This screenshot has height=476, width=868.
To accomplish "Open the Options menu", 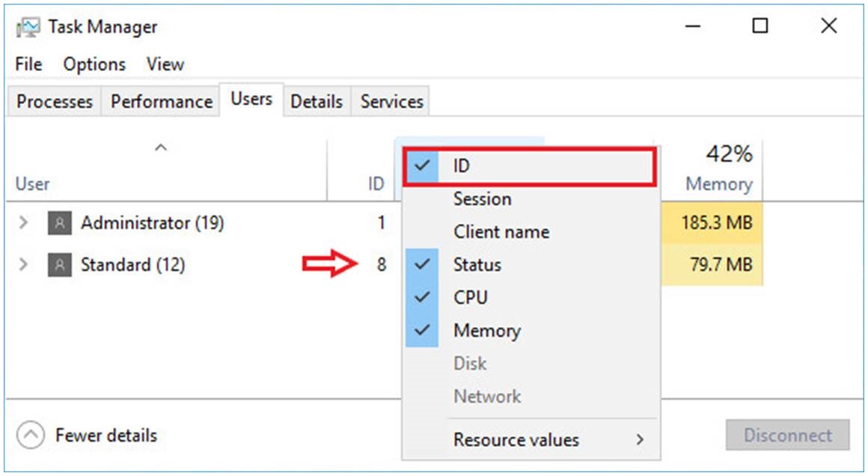I will [x=94, y=64].
